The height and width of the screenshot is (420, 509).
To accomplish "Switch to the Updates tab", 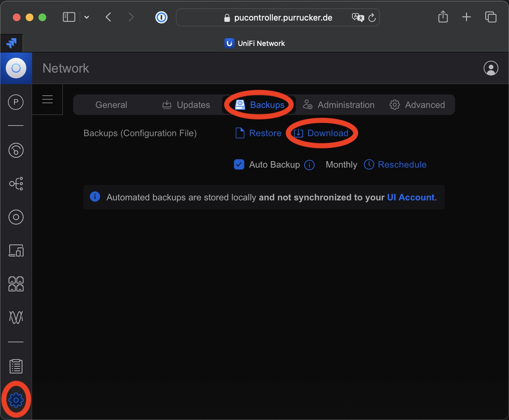I will (186, 105).
